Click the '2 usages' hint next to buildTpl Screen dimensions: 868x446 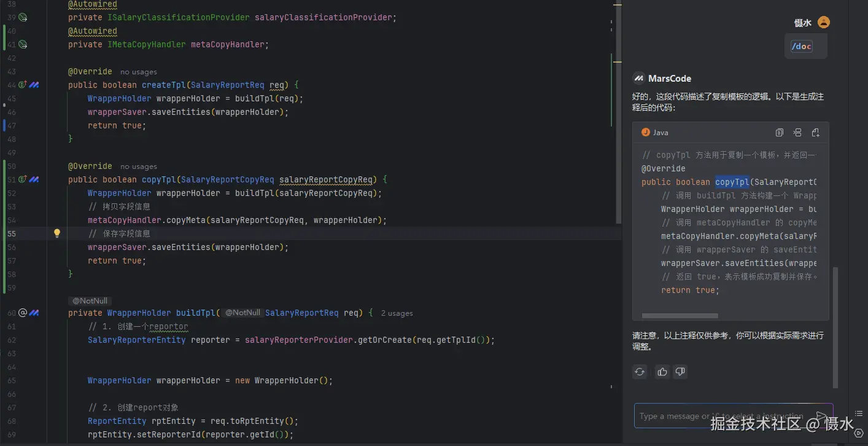[x=397, y=313]
